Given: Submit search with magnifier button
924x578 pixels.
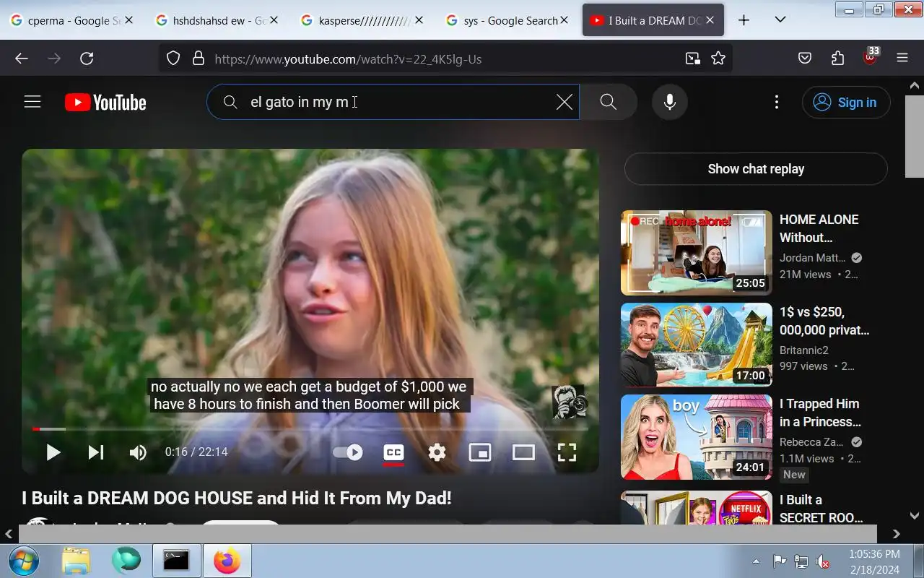Looking at the screenshot, I should (609, 102).
